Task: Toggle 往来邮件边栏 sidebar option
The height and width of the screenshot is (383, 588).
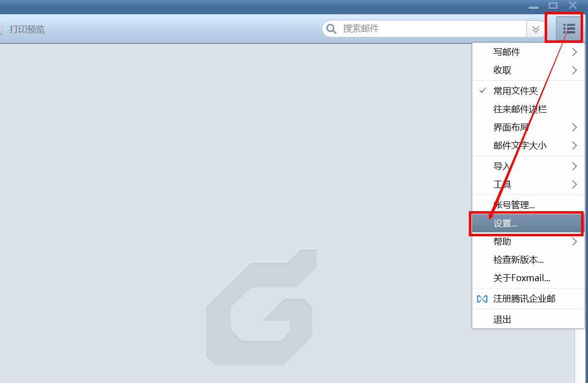Action: coord(528,109)
